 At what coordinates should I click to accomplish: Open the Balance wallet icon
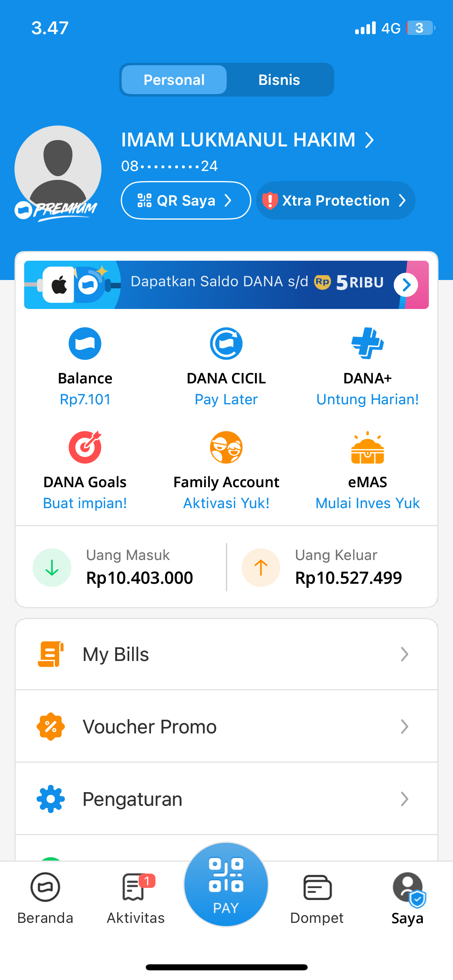pyautogui.click(x=85, y=344)
